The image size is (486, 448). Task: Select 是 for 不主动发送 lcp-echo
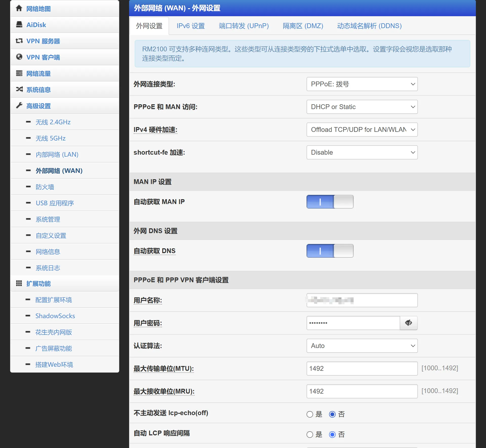pyautogui.click(x=310, y=414)
